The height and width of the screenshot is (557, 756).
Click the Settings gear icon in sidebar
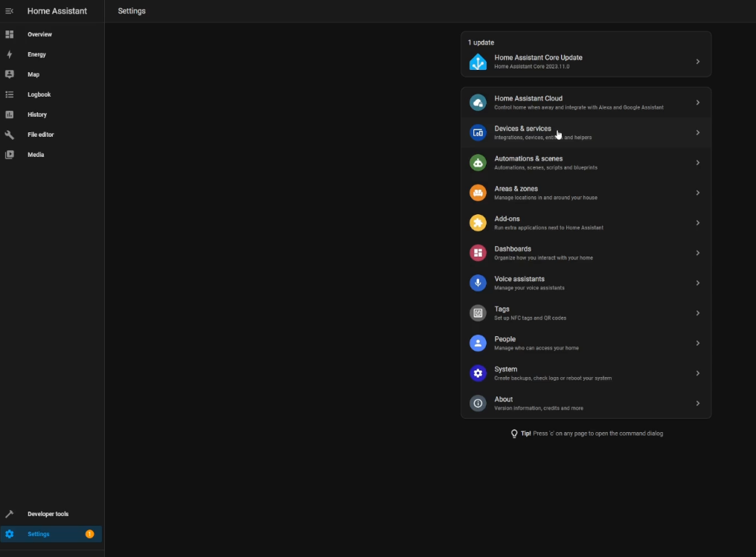[x=9, y=534]
